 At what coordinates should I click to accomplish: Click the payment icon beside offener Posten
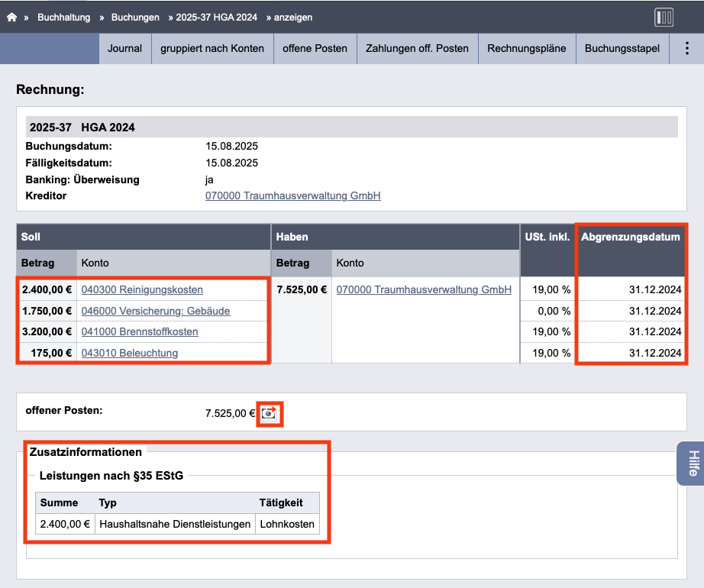tap(270, 413)
